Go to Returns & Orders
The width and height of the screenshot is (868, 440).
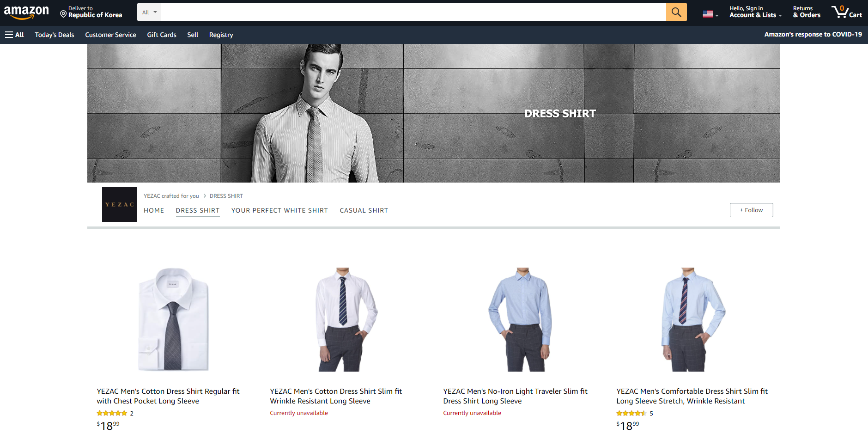807,12
